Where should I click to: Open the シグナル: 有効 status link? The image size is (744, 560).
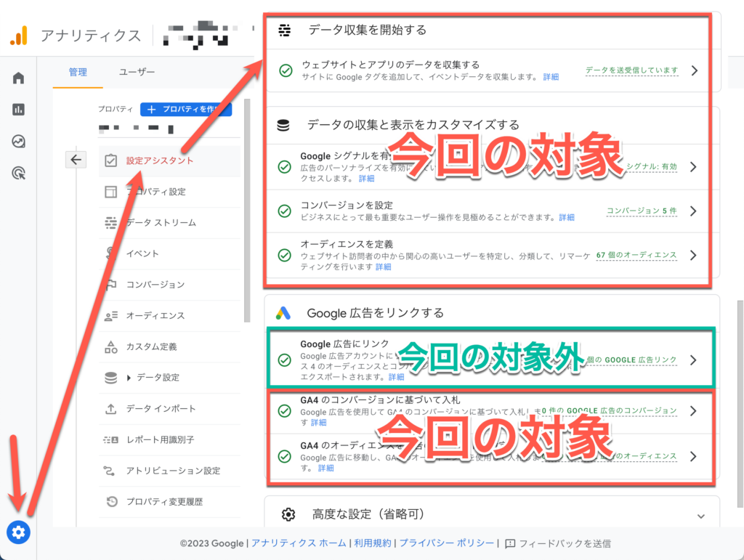point(651,166)
